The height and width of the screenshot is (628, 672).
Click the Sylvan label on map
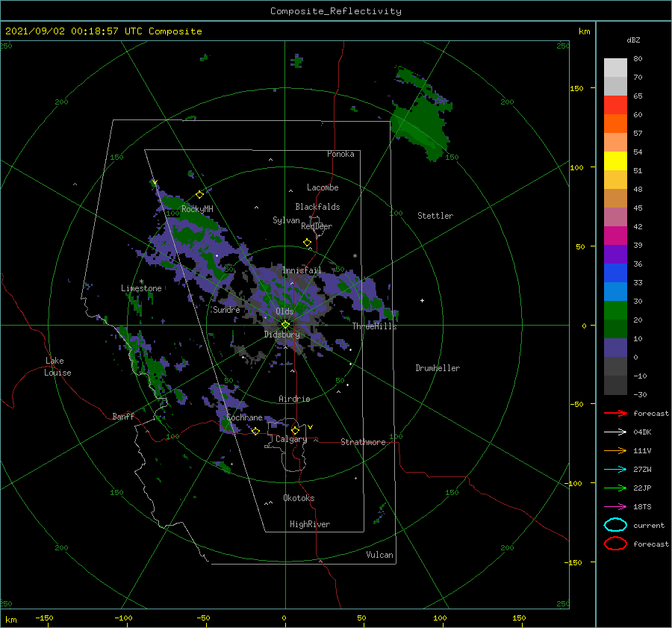[x=286, y=220]
